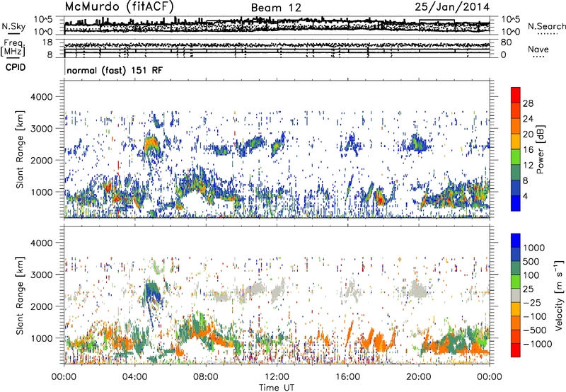
Task: Click the 'normal (fast) 151 RF' text
Action: point(115,70)
